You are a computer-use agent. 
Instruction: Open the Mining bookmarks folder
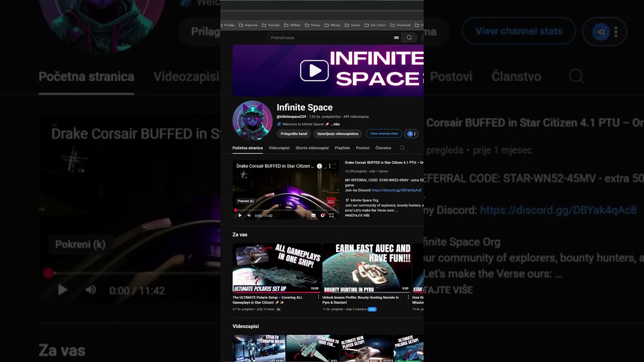coord(333,25)
